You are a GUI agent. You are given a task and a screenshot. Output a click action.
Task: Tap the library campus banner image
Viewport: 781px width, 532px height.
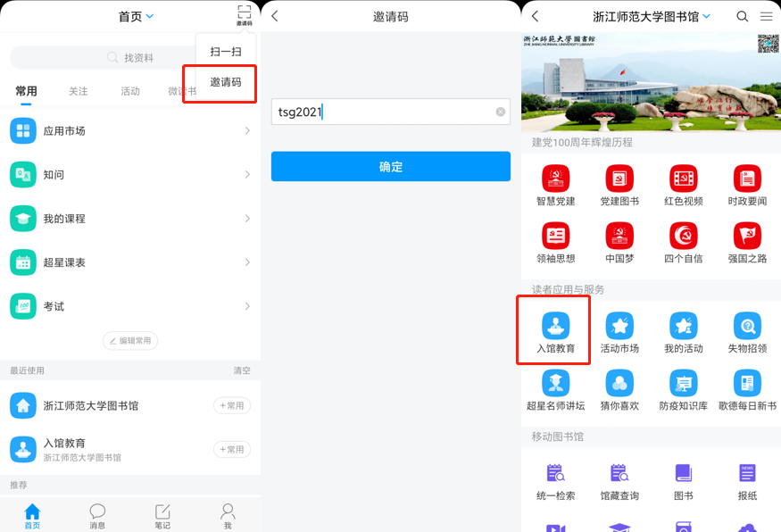[x=651, y=82]
